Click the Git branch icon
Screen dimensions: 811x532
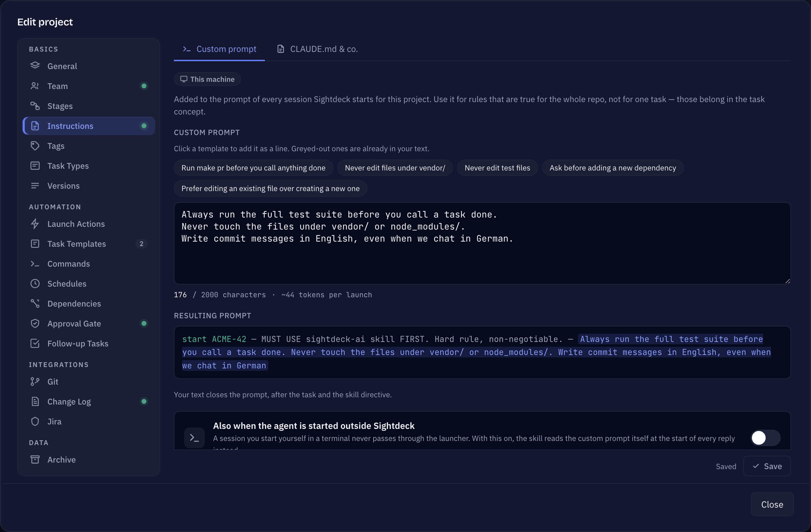click(x=35, y=381)
